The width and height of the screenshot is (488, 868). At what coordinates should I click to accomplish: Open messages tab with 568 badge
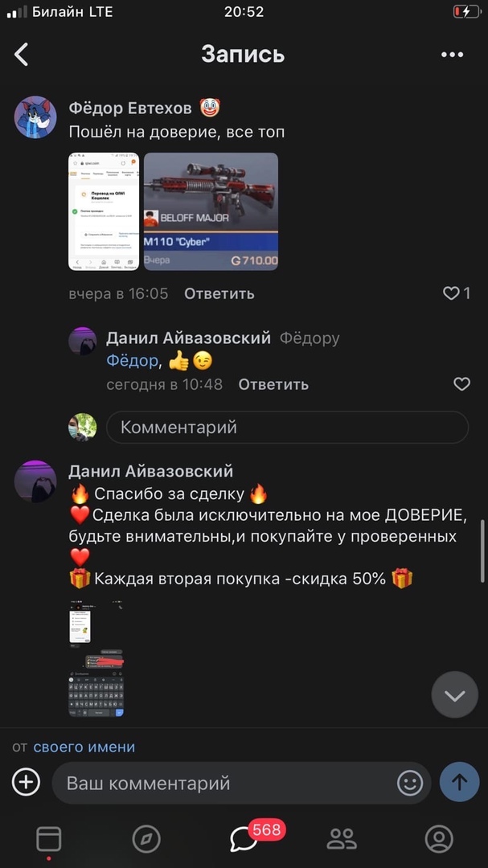pyautogui.click(x=244, y=839)
